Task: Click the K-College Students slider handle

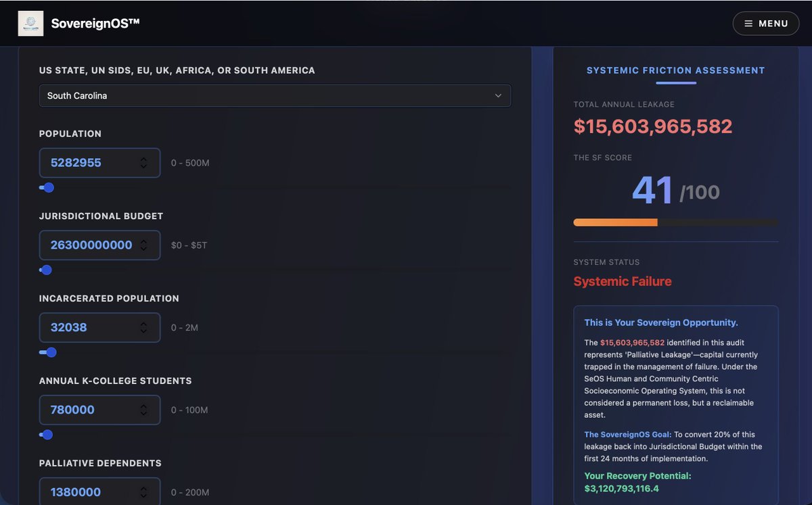Action: pos(47,435)
